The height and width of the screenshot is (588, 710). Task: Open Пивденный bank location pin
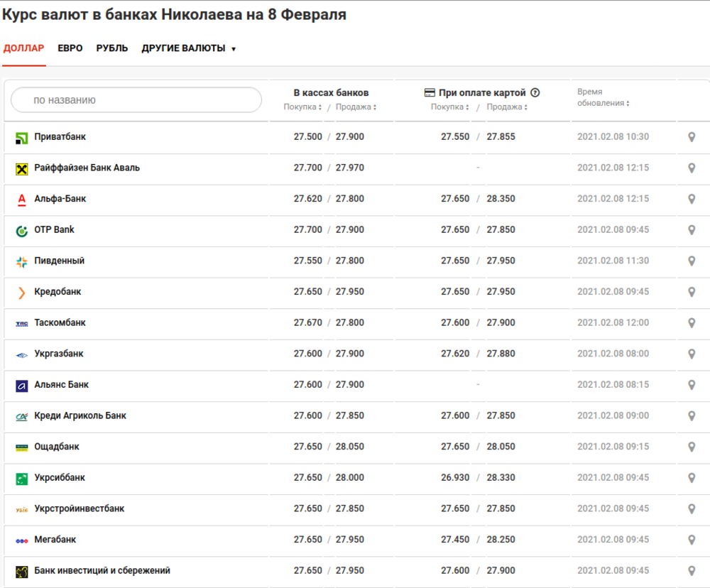[x=692, y=261]
